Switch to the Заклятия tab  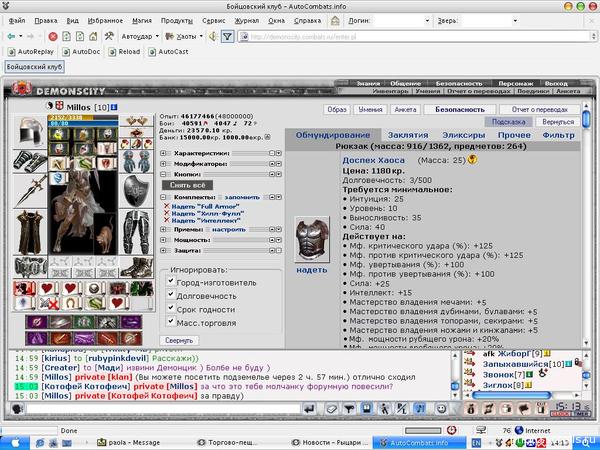408,135
